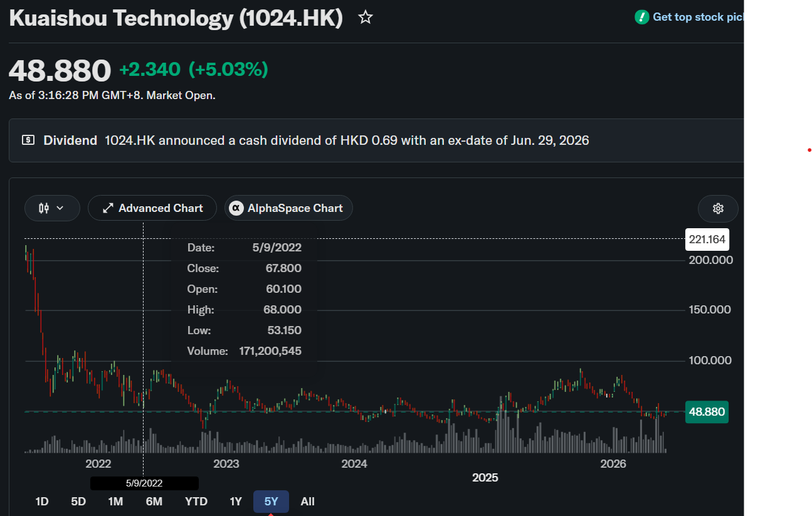Screen dimensions: 812x516
Task: Click the Kuaishou Technology (1024.HK) heading
Action: (176, 18)
